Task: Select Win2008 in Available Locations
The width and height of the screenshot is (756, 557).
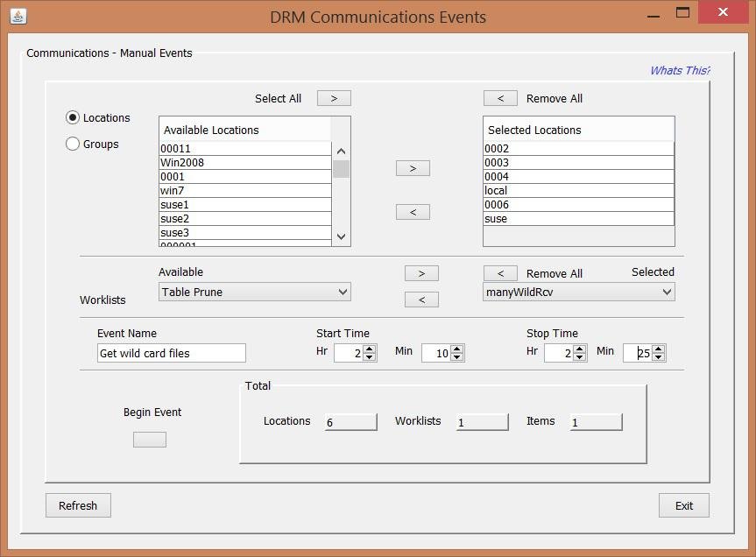Action: [245, 163]
